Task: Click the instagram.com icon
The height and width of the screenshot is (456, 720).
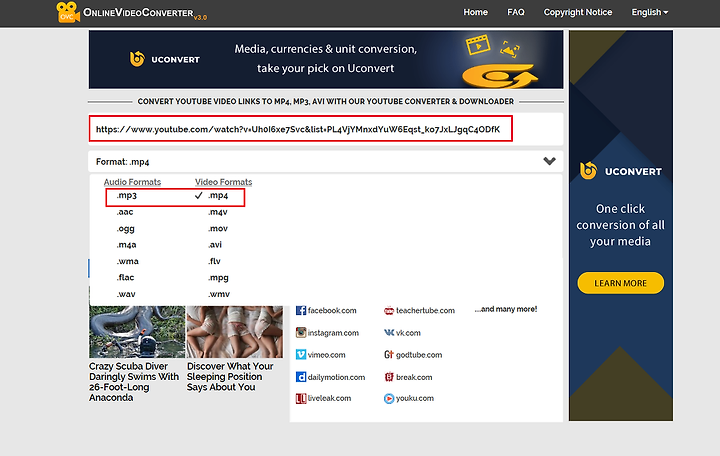Action: tap(301, 332)
